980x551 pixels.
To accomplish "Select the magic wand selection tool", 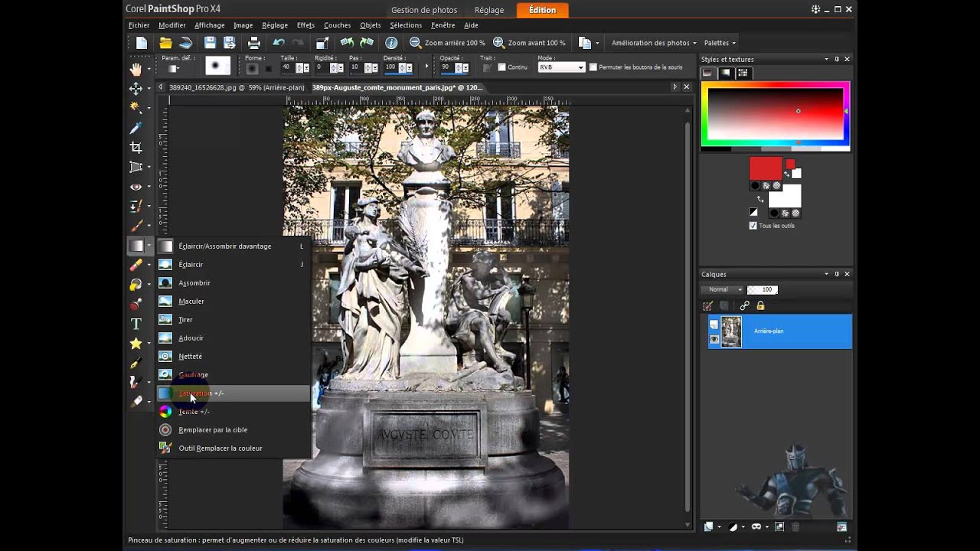I will tap(136, 108).
